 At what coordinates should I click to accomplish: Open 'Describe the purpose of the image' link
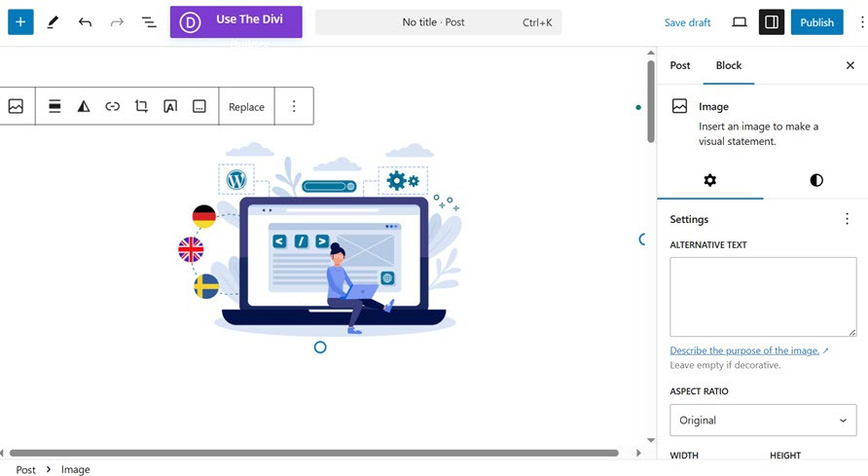[x=743, y=350]
